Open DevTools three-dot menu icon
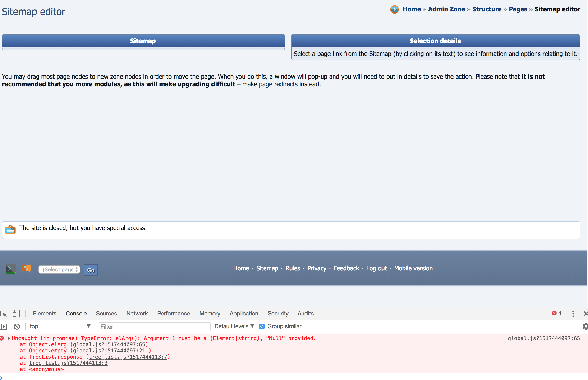Viewport: 588px width, 380px height. tap(573, 314)
